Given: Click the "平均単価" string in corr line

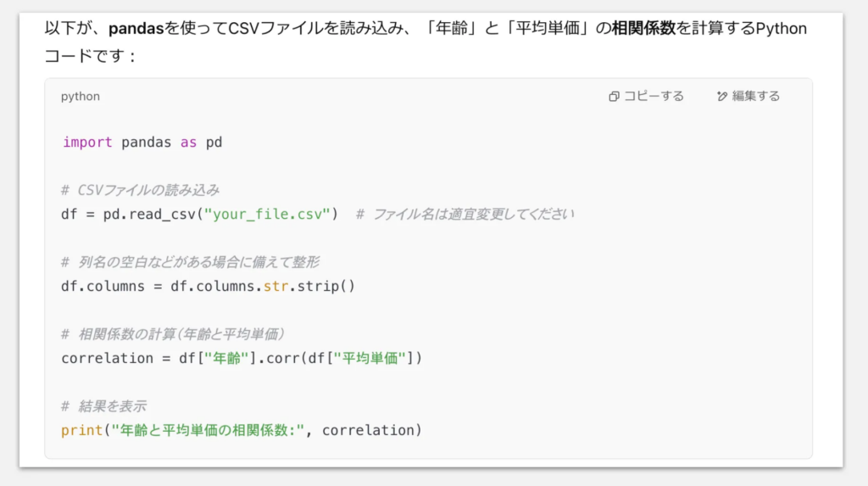Looking at the screenshot, I should [370, 359].
